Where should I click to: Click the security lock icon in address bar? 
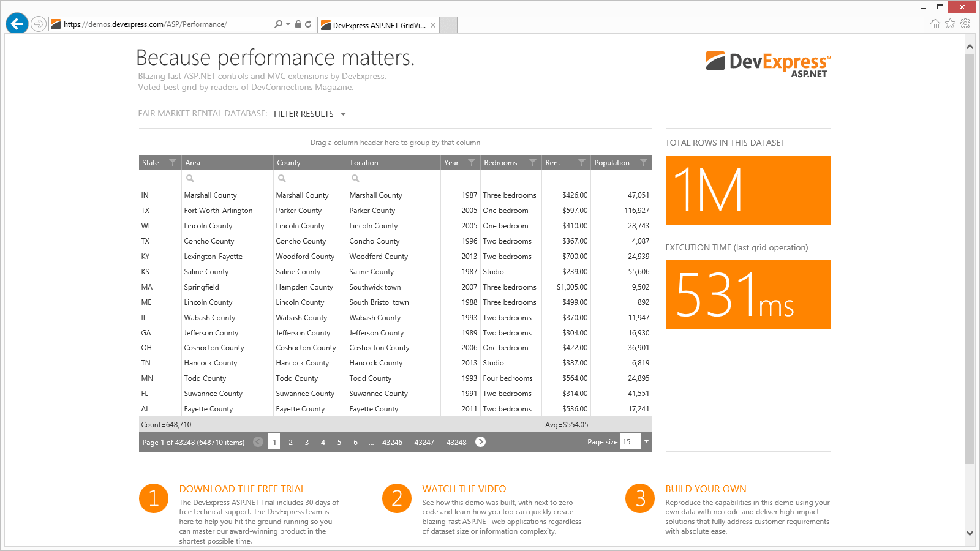[298, 24]
